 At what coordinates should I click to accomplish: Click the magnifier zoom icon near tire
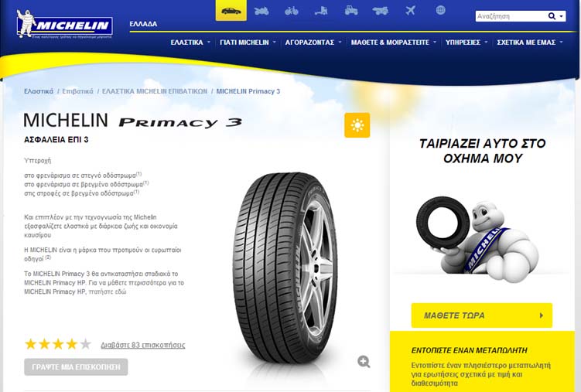tap(364, 362)
